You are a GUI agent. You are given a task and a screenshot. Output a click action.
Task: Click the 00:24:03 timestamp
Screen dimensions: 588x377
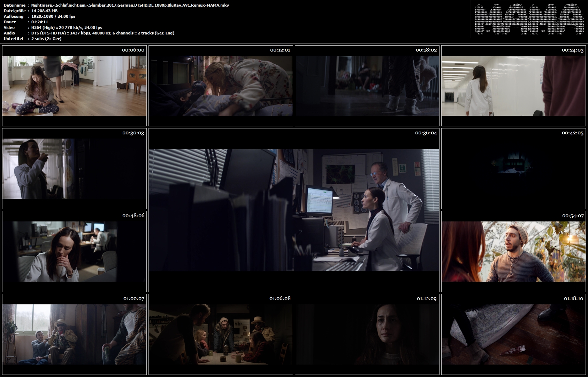point(573,50)
